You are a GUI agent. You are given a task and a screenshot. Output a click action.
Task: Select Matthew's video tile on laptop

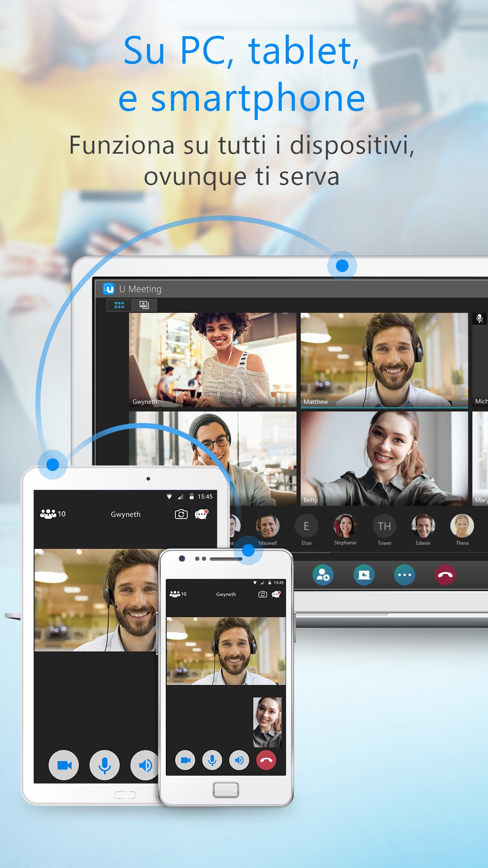(x=384, y=360)
